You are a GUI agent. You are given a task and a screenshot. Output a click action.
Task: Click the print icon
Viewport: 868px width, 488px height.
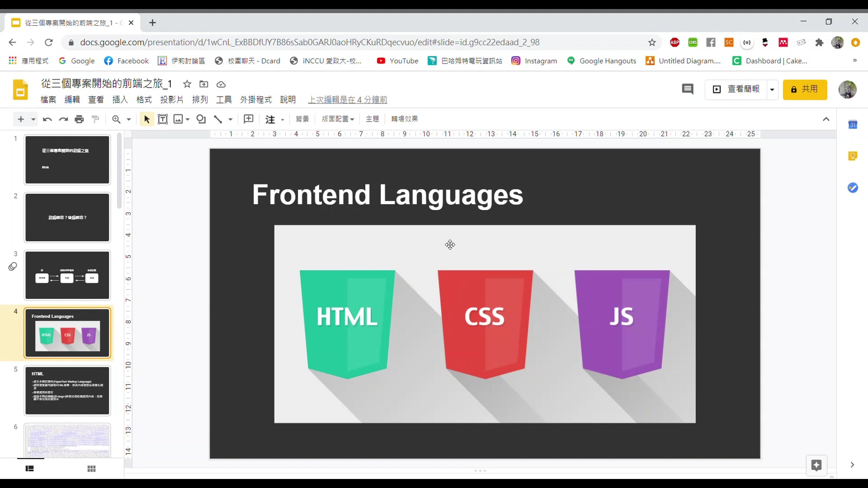pyautogui.click(x=79, y=119)
